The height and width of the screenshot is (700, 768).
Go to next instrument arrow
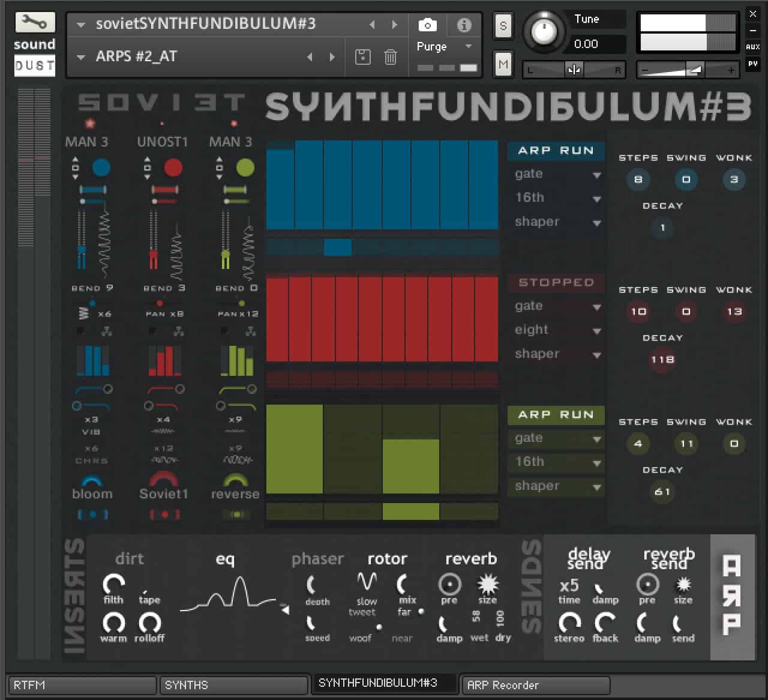[x=394, y=25]
